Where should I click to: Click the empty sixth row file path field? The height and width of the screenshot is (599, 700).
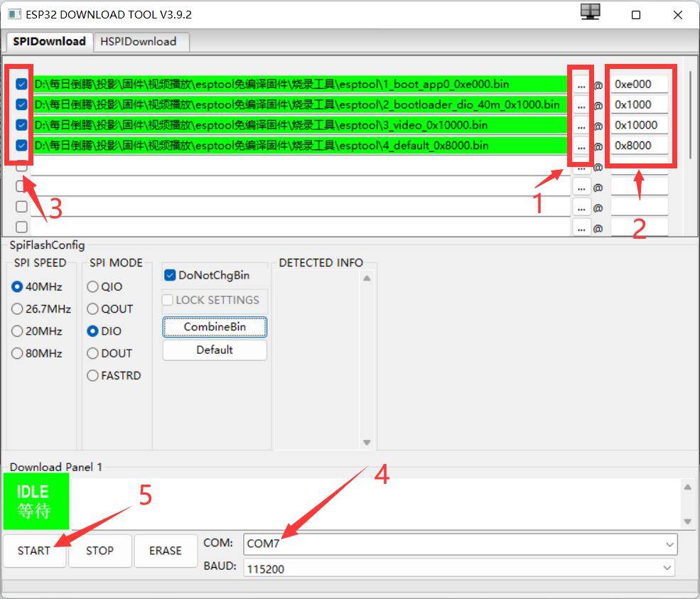[x=300, y=186]
